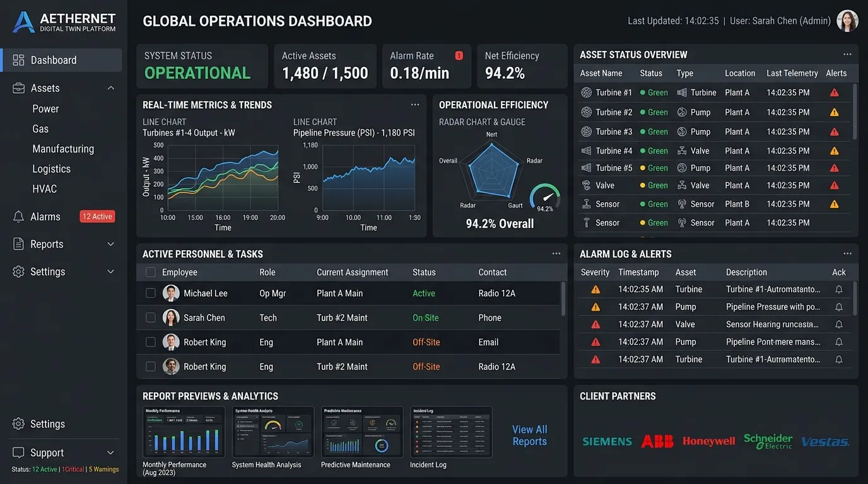Click the Reports document icon
Screen dimensions: 868x484
point(19,244)
